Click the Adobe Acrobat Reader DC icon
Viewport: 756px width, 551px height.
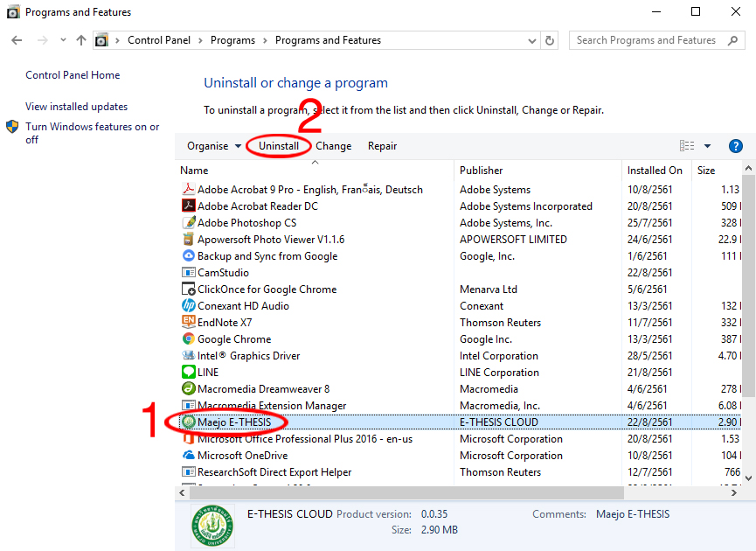point(189,206)
